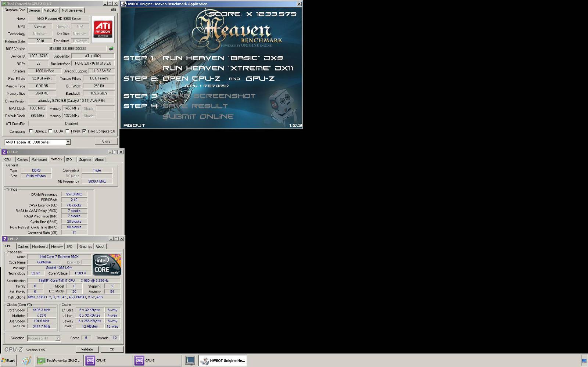This screenshot has height=367, width=588.
Task: Open Graphics tab in bottom CPU-Z window
Action: pyautogui.click(x=86, y=247)
